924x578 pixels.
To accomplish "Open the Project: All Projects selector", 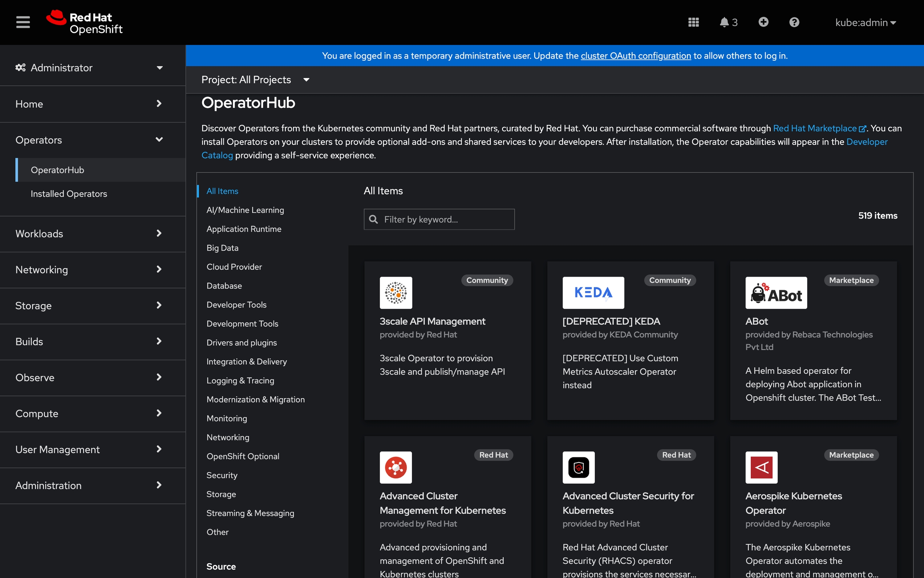I will click(x=255, y=79).
